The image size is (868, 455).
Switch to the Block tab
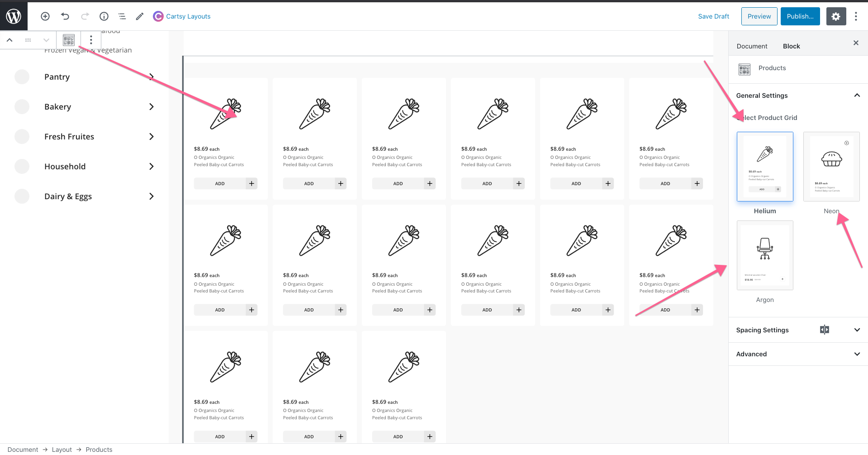point(791,46)
